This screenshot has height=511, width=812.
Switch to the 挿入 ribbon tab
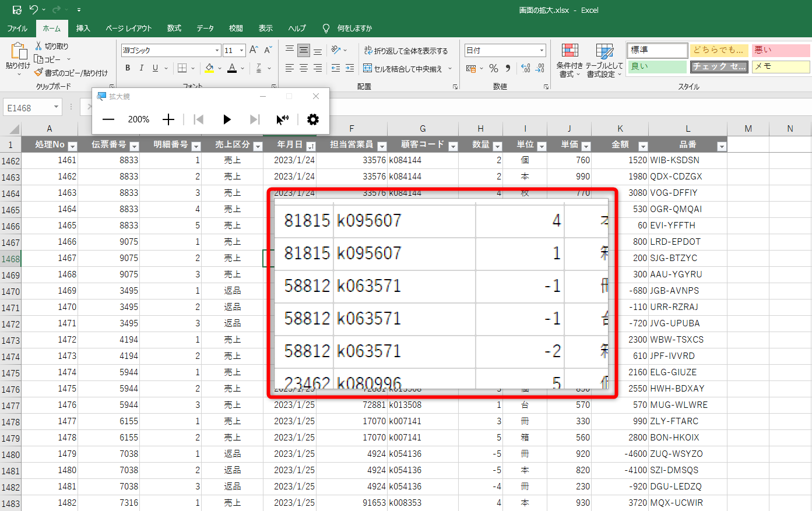tap(83, 28)
